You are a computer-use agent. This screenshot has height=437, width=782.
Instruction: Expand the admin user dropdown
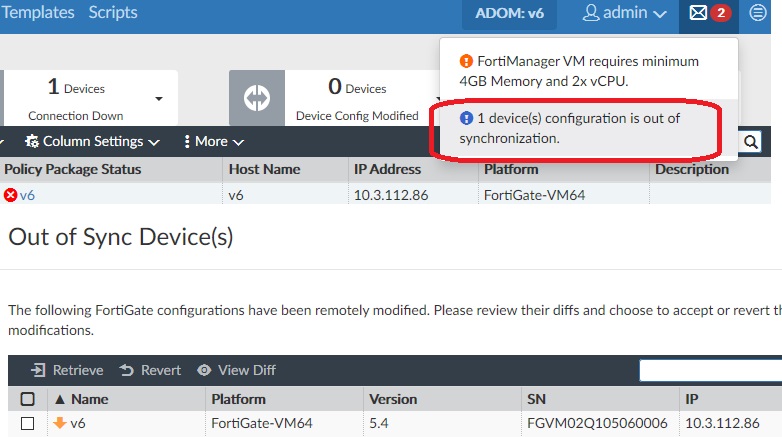(624, 14)
